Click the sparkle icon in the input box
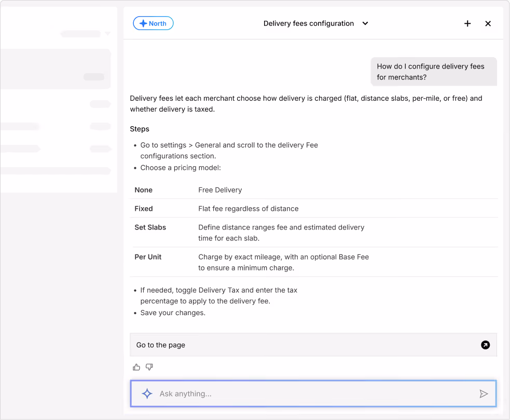Image resolution: width=510 pixels, height=420 pixels. coord(147,394)
